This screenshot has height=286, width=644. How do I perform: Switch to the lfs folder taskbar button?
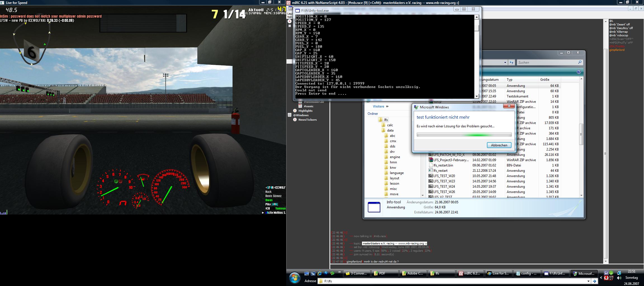click(x=442, y=273)
